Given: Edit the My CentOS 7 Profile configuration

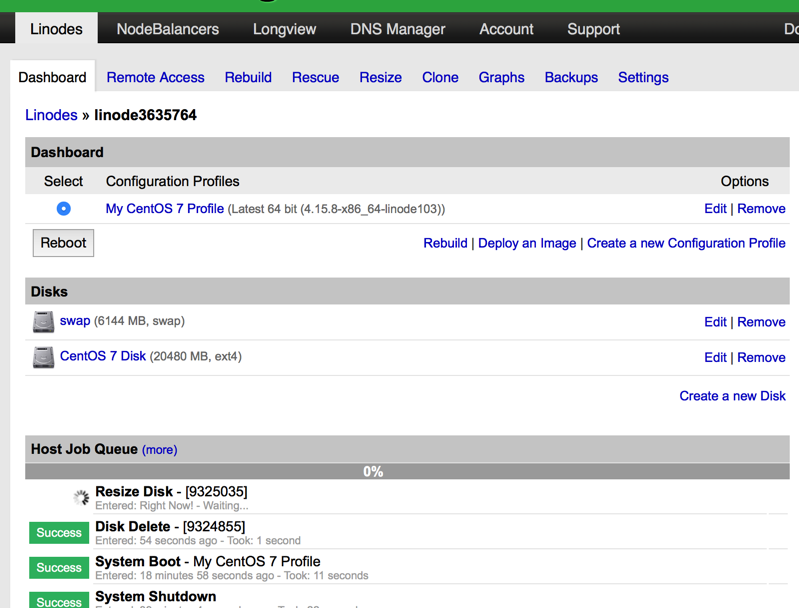Looking at the screenshot, I should (715, 208).
